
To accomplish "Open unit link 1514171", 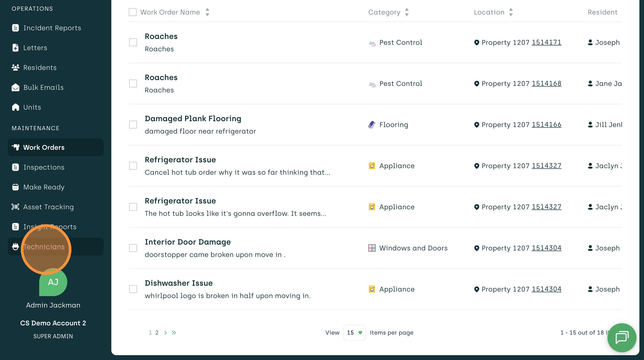I will click(x=546, y=42).
